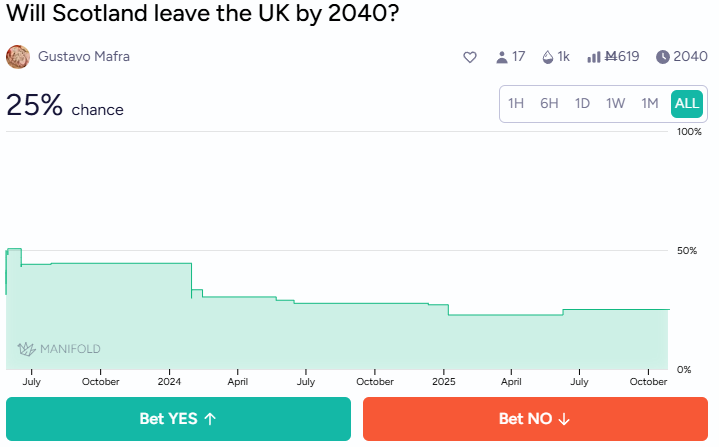Switch chart to 1D range

(582, 103)
